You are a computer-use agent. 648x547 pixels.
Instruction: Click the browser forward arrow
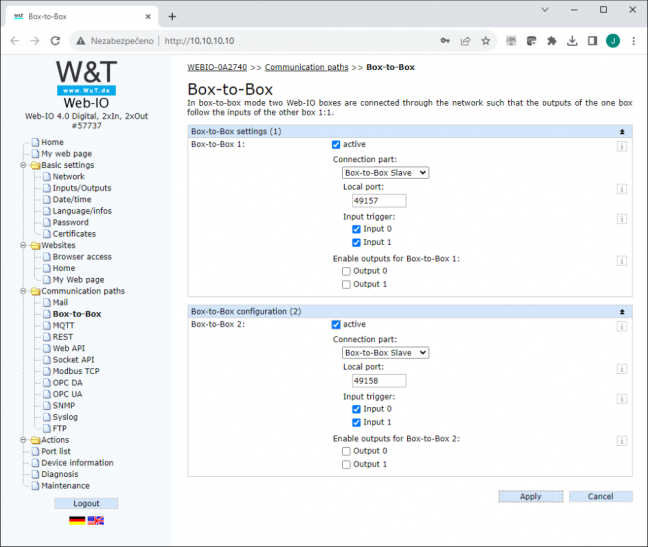[x=35, y=40]
